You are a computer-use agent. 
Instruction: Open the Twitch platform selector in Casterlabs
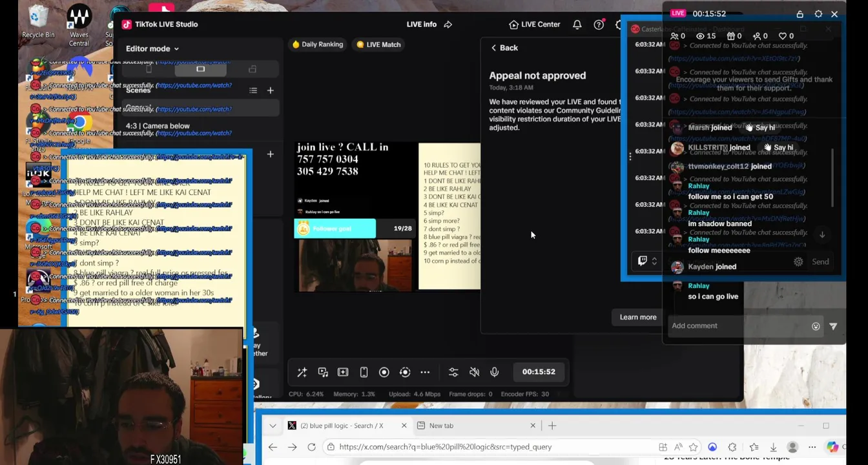647,261
